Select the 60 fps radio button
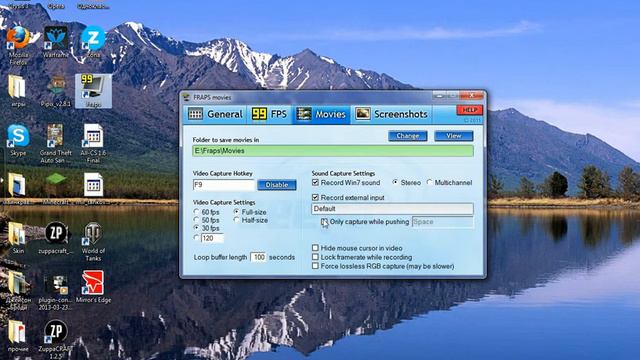 click(x=196, y=212)
